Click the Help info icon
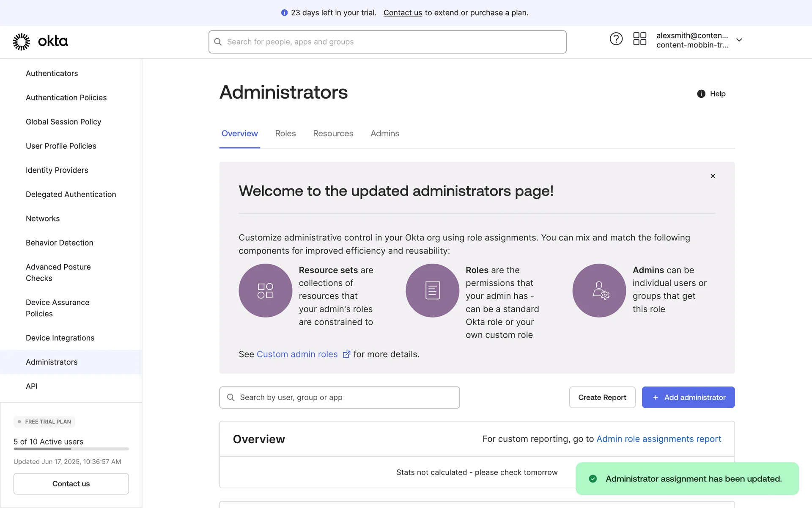The width and height of the screenshot is (812, 508). click(701, 94)
